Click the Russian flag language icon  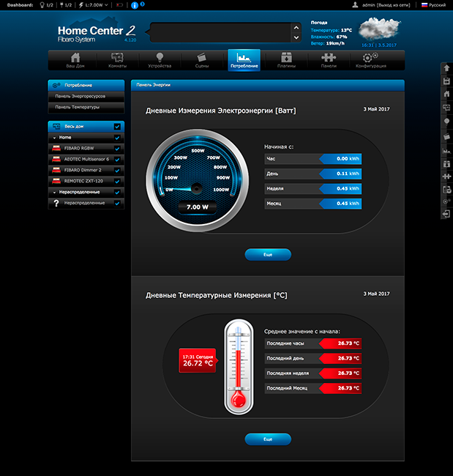(x=424, y=5)
